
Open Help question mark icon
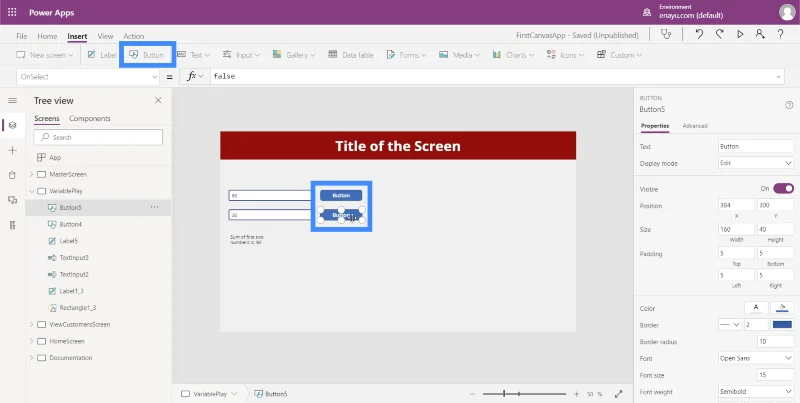coord(780,34)
